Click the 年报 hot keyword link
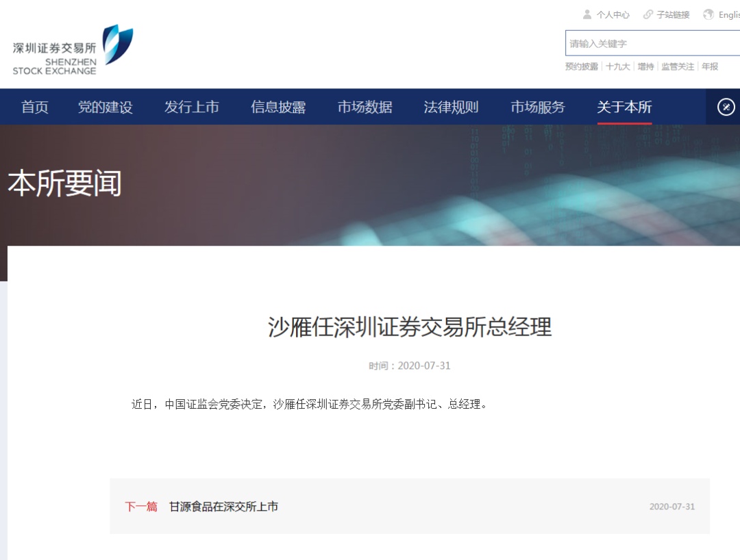The image size is (740, 560). tap(707, 66)
